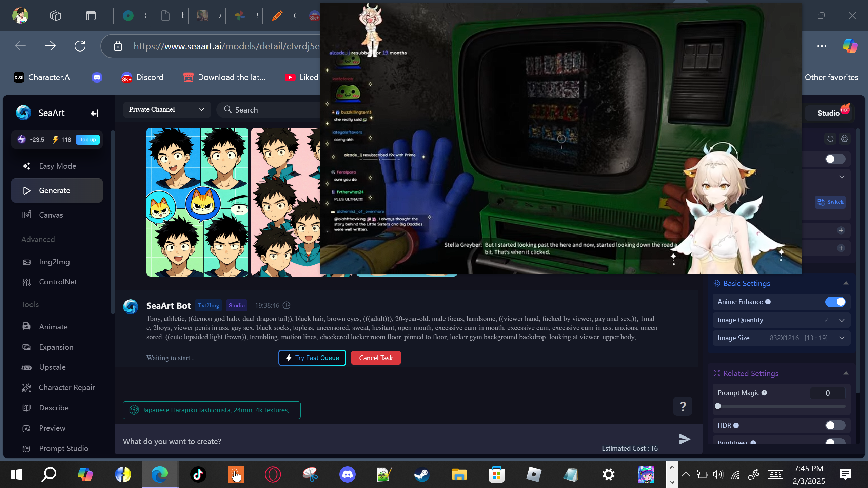Select the Upscale HD icon

point(26,367)
